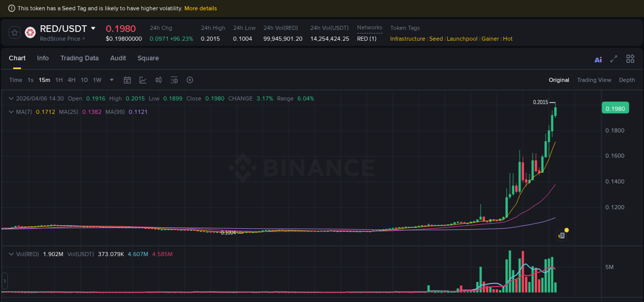The height and width of the screenshot is (302, 644).
Task: Switch to Trading View chart
Action: pyautogui.click(x=594, y=80)
